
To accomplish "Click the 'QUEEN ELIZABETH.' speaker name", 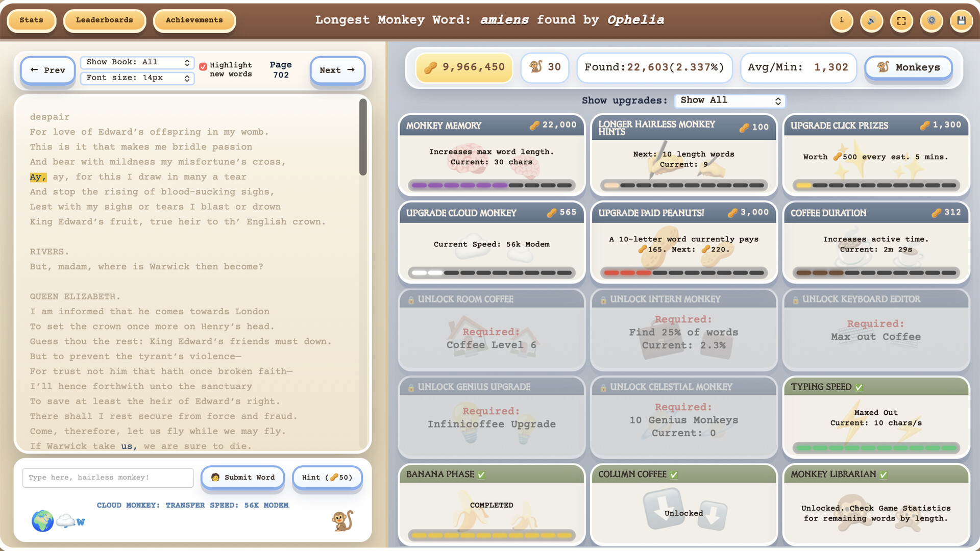I will [x=75, y=297].
